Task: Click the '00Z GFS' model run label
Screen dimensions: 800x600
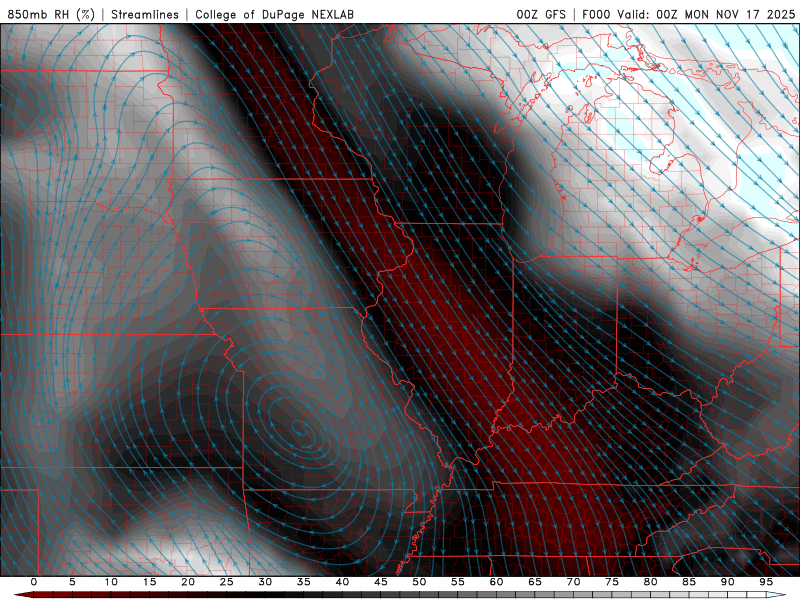Action: click(x=541, y=14)
